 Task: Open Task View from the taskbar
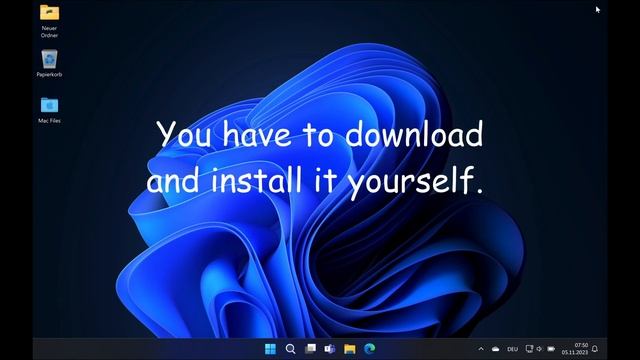click(x=310, y=349)
